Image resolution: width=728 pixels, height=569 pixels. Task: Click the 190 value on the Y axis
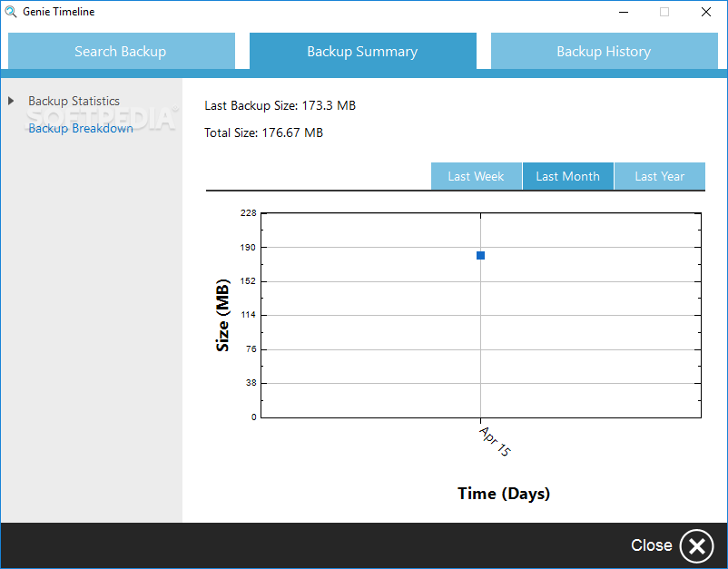[249, 248]
